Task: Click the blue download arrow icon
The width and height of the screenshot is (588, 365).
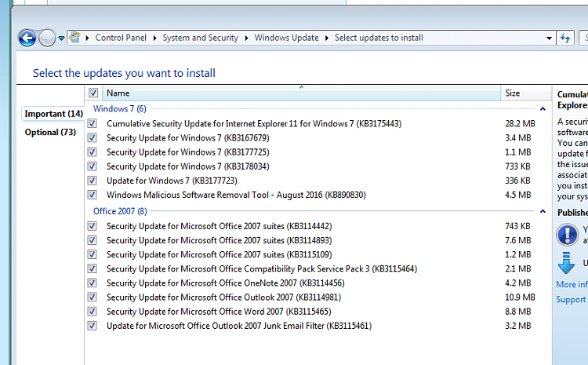Action: [x=566, y=263]
